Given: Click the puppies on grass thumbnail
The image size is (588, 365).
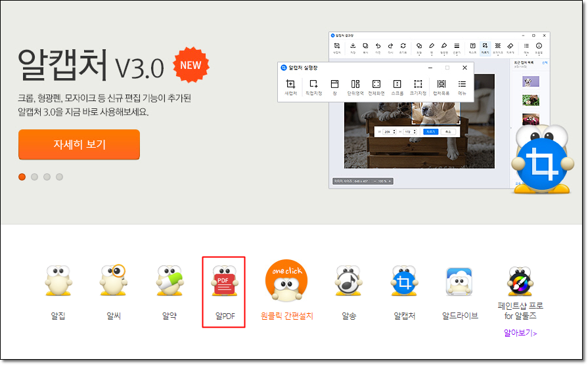Looking at the screenshot, I should [x=531, y=100].
